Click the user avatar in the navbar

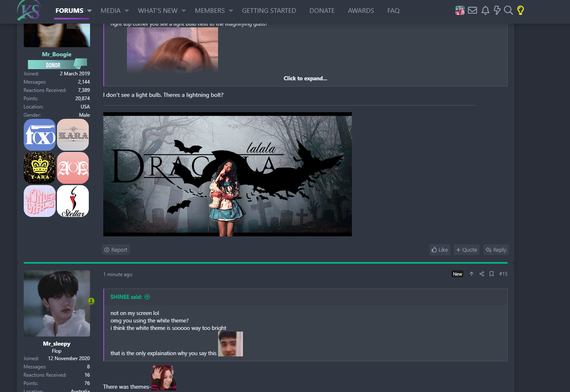[x=460, y=10]
